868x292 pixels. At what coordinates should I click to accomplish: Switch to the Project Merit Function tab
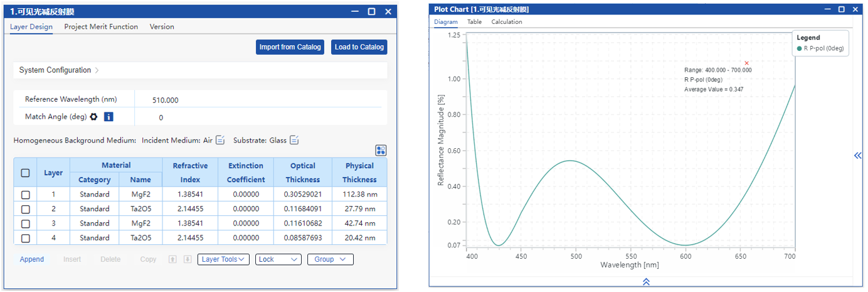[x=101, y=27]
